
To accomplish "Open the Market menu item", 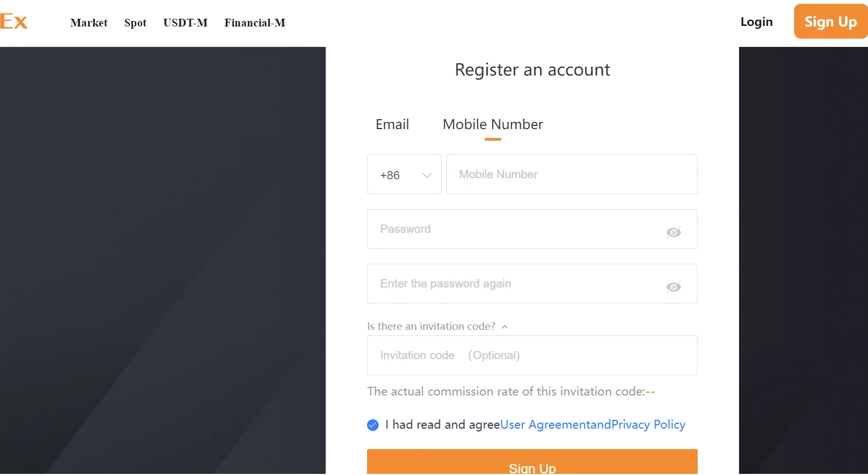I will 88,23.
